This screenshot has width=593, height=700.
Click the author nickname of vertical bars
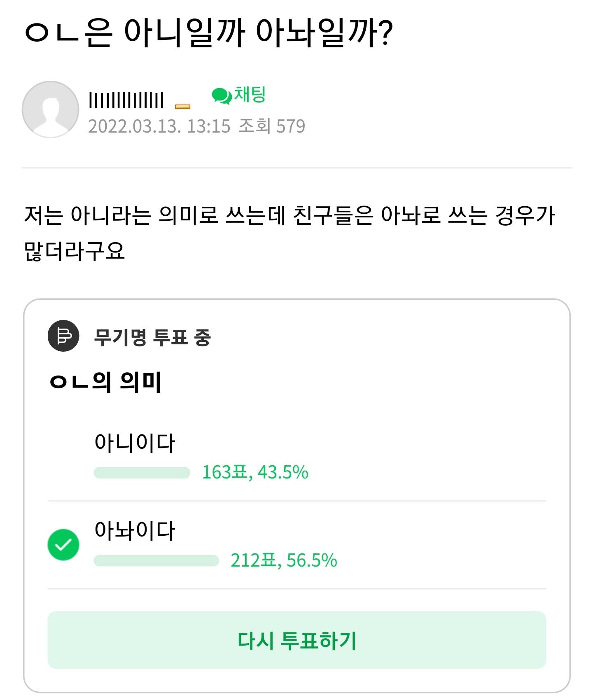pyautogui.click(x=126, y=100)
